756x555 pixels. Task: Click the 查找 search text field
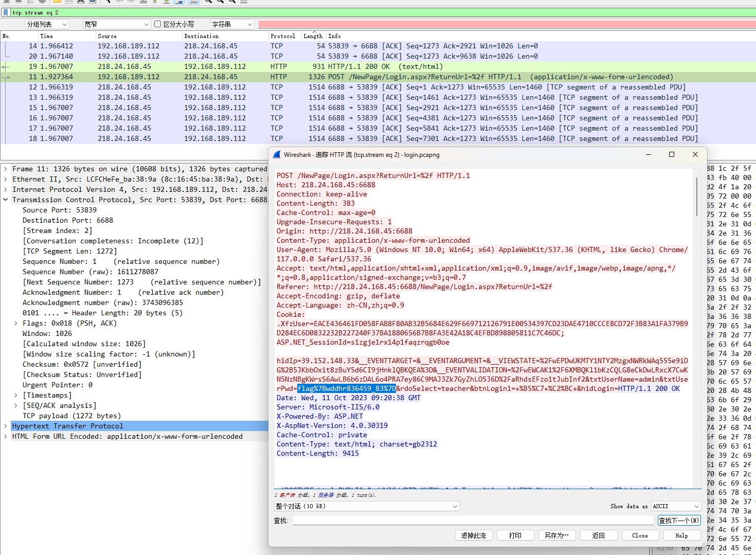473,521
